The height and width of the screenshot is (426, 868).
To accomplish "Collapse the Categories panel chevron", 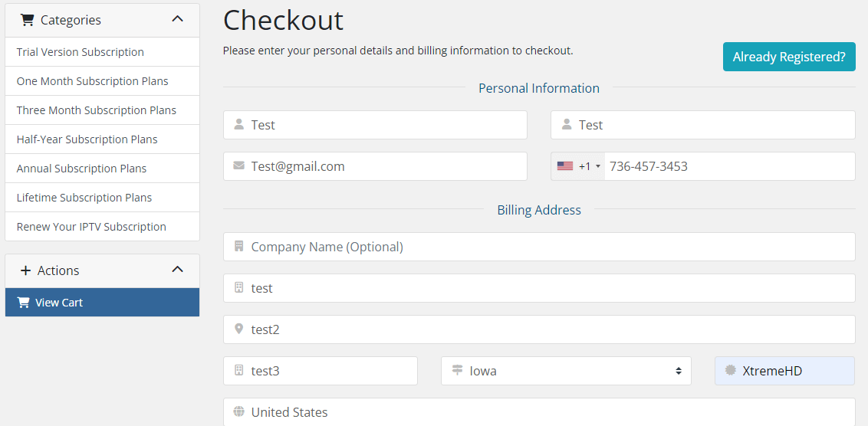I will tap(177, 19).
